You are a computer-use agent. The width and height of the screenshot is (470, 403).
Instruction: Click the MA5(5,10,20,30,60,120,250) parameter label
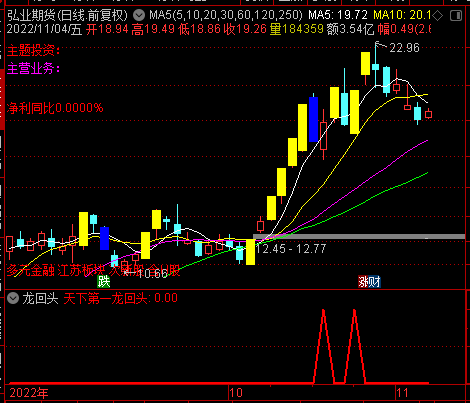pyautogui.click(x=226, y=15)
